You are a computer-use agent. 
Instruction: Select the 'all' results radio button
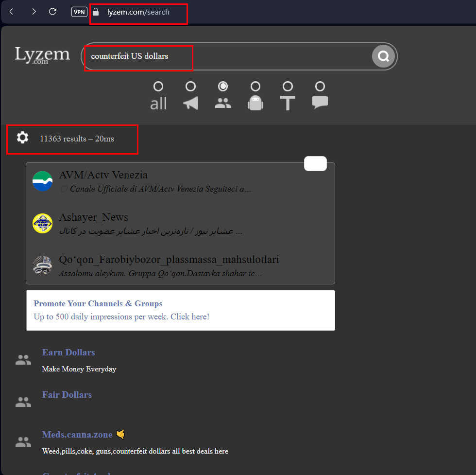pyautogui.click(x=158, y=87)
